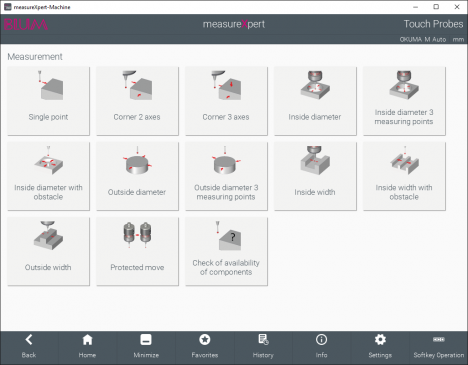This screenshot has height=365, width=468.
Task: Open the Single point measurement tile
Action: [x=48, y=101]
